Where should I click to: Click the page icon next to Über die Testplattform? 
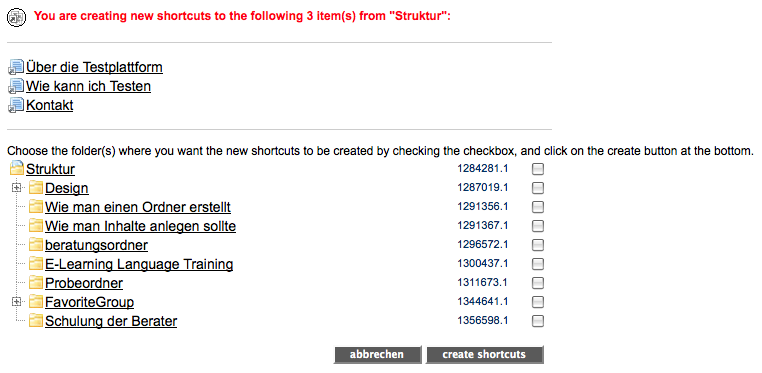click(x=16, y=67)
